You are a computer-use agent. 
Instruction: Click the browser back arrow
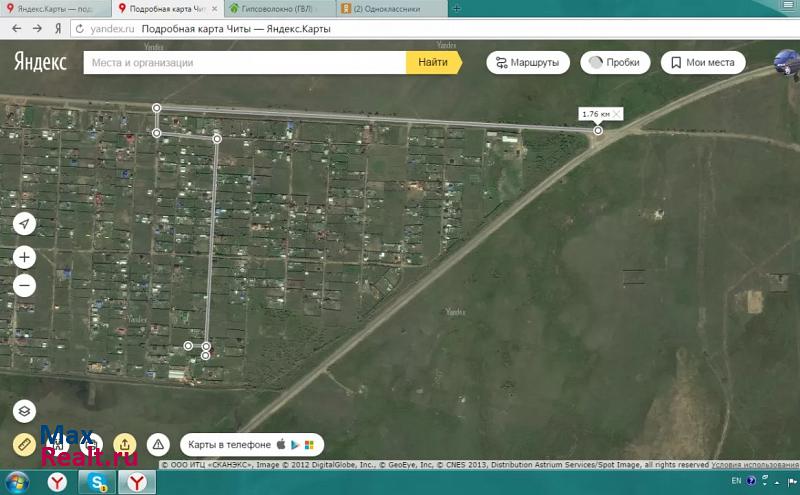(x=15, y=29)
